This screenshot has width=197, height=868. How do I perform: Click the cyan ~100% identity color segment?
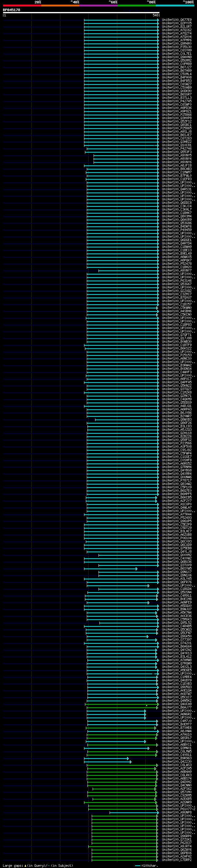[175, 6]
